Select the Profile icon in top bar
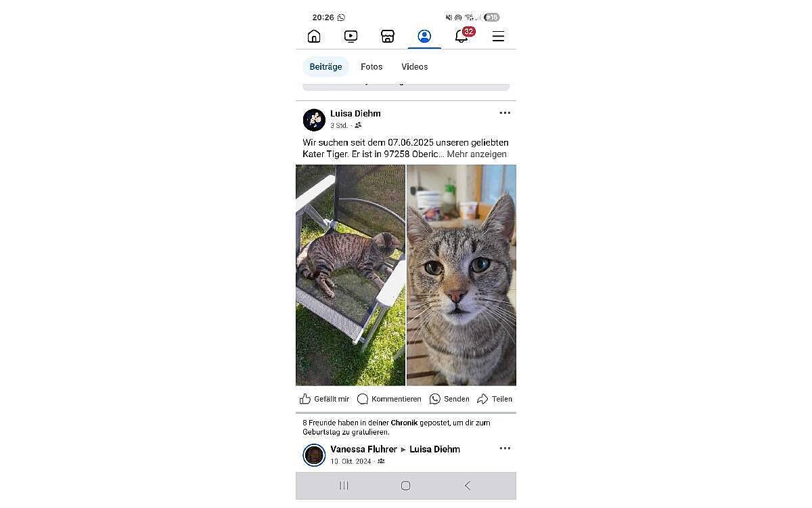812x508 pixels. 424,37
